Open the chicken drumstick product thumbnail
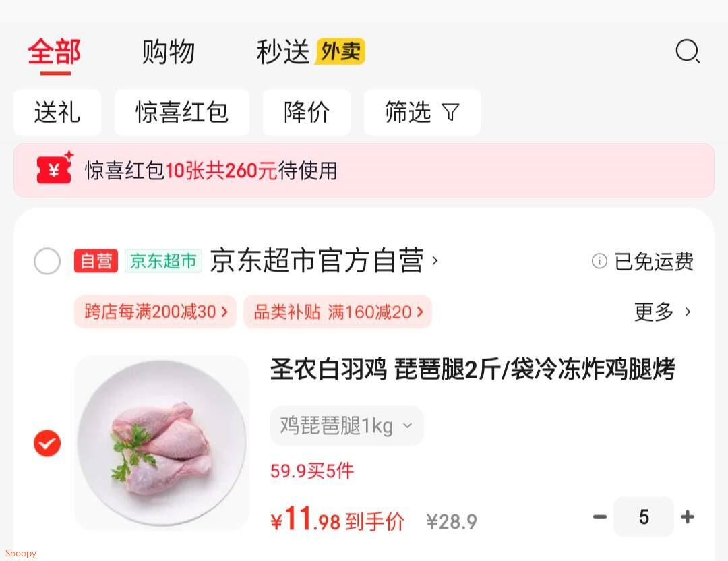Screen dimensions: 728x561 point(162,443)
